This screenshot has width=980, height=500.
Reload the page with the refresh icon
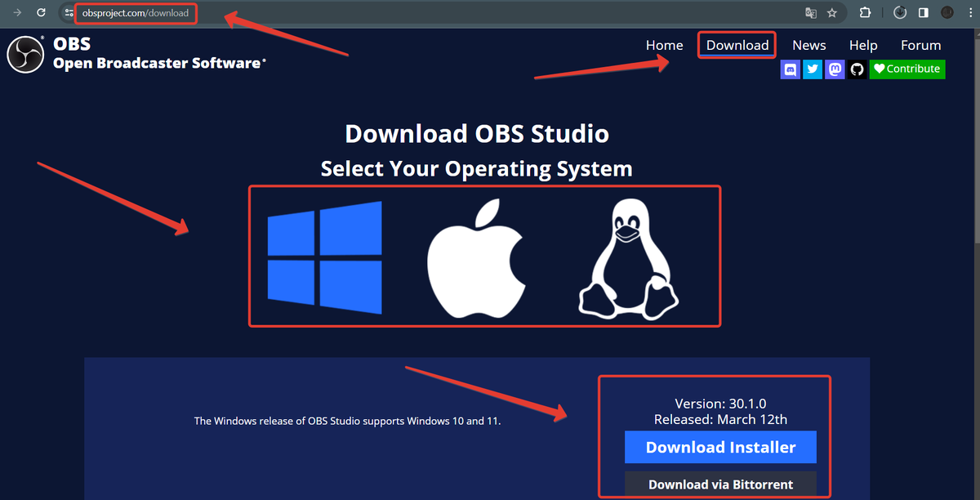pyautogui.click(x=41, y=13)
